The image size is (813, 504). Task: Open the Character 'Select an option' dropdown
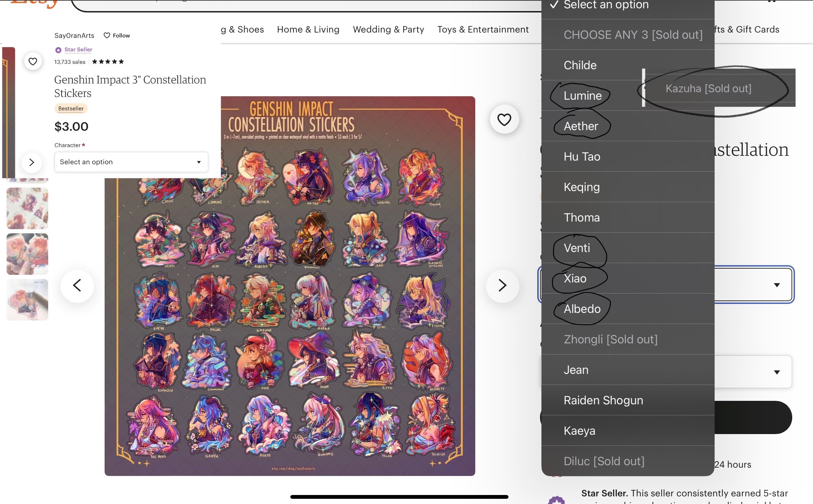point(131,162)
